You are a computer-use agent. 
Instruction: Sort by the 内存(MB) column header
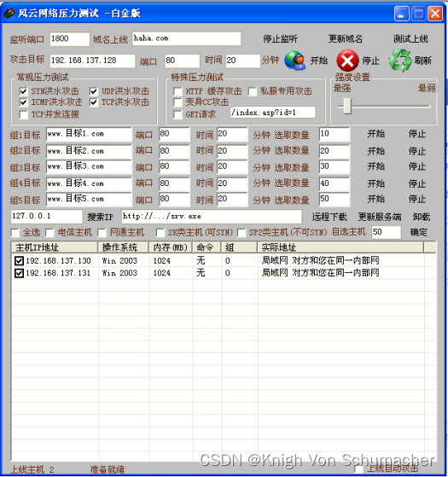pyautogui.click(x=171, y=247)
